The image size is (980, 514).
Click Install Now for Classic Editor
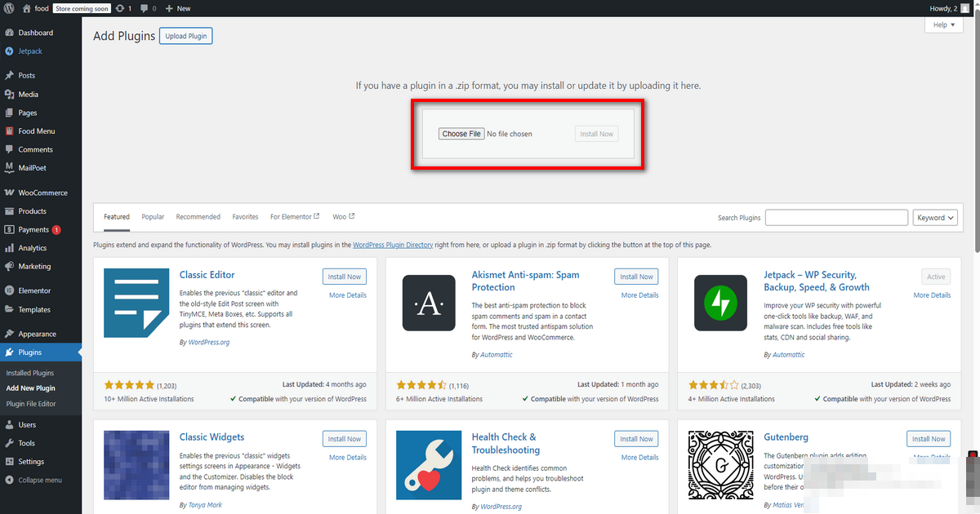(345, 277)
